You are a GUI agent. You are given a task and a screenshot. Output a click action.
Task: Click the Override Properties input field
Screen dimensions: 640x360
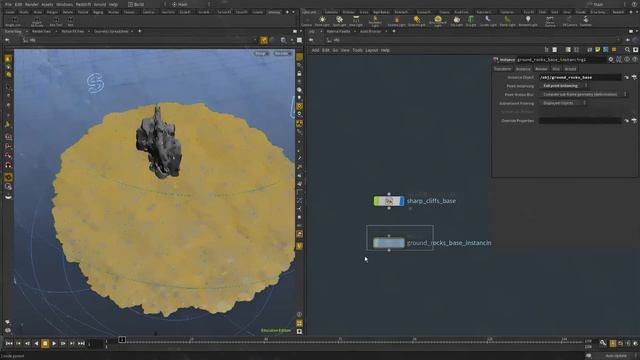[580, 121]
